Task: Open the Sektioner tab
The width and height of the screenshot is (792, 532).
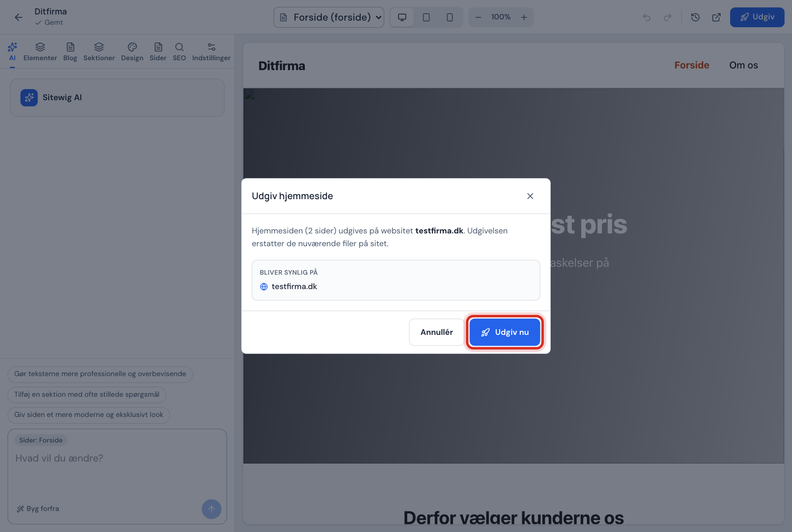Action: tap(99, 52)
